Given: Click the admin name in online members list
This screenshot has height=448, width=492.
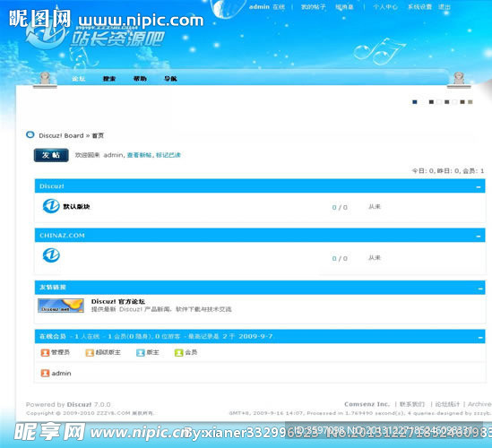Looking at the screenshot, I should click(61, 374).
